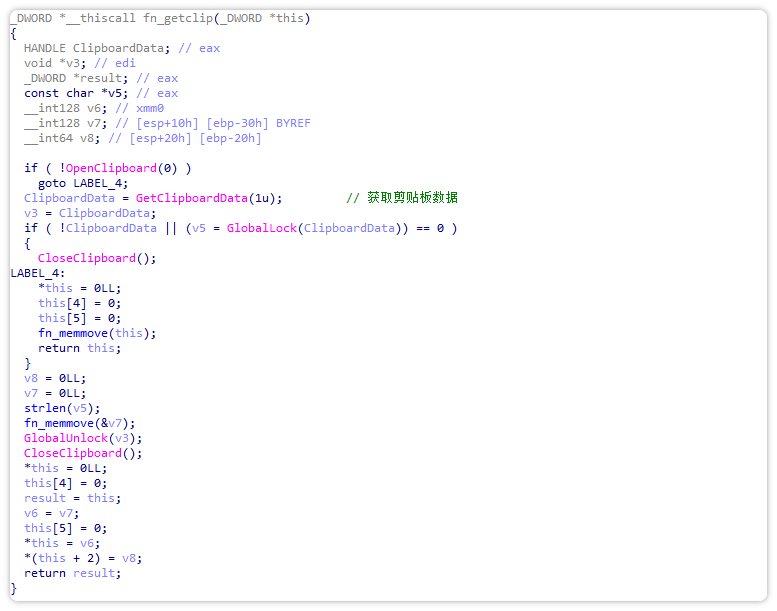Click the fn_memmove(&v7) call

[78, 423]
